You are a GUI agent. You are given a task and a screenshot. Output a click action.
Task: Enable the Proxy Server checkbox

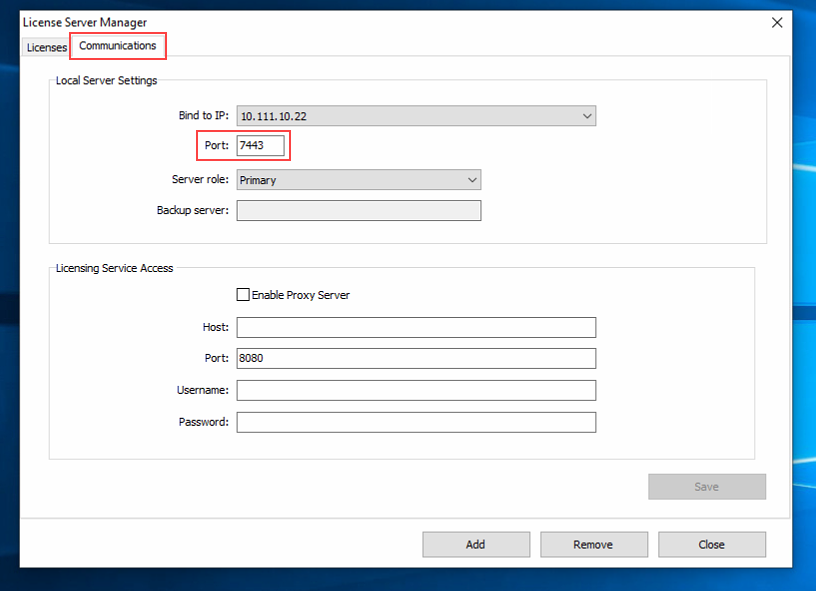243,295
